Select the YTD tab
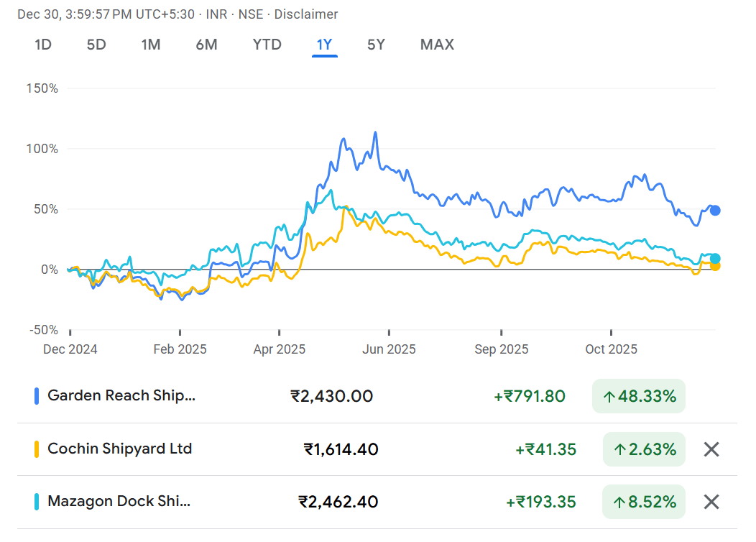 [267, 45]
